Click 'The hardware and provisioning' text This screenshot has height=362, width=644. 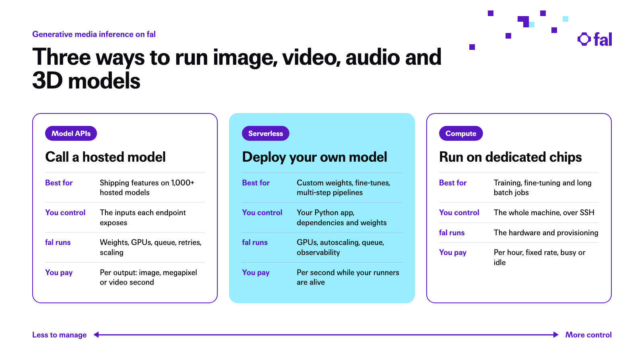click(x=546, y=232)
